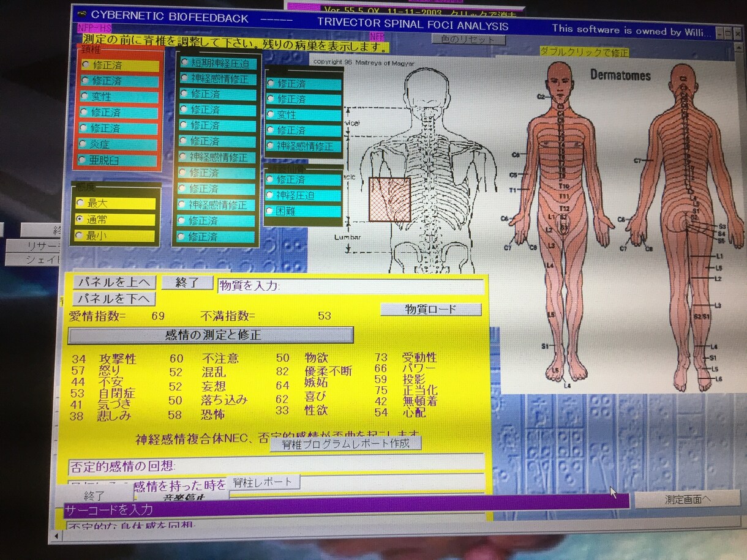Select the yellow-highlighted 修正済 radio button
This screenshot has height=560, width=747.
(85, 65)
